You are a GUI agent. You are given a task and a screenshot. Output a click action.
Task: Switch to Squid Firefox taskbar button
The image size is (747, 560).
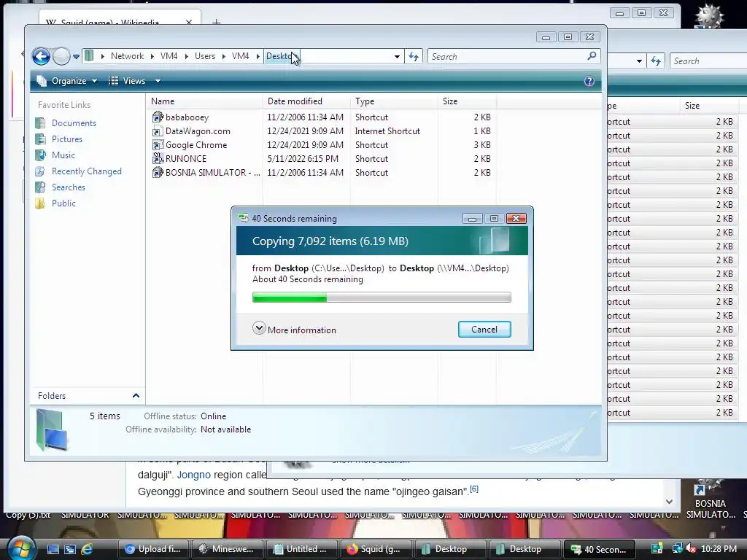[x=376, y=549]
